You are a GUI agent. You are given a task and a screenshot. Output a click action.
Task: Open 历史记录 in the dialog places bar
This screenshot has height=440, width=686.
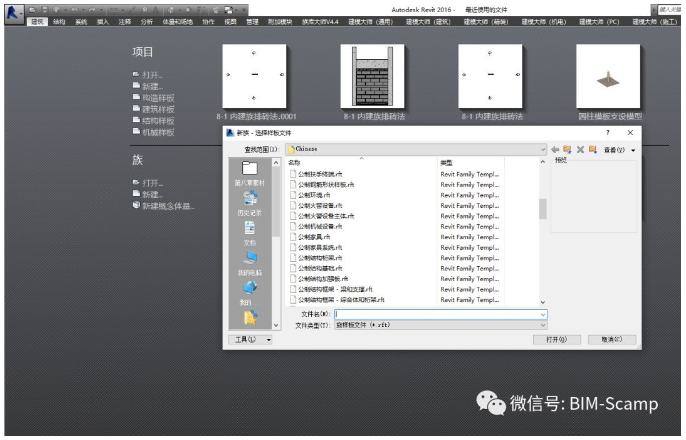click(x=250, y=203)
